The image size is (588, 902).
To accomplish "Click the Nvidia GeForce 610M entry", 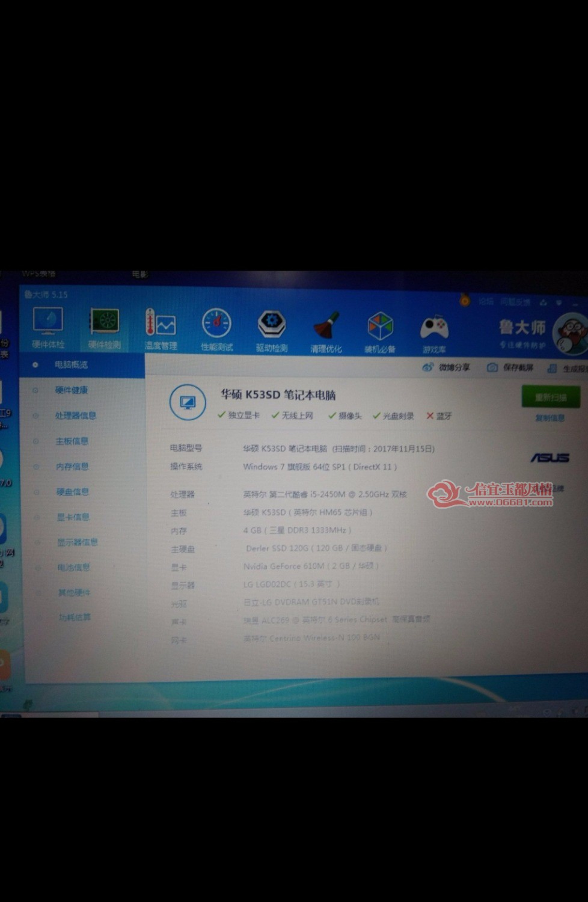I will pyautogui.click(x=311, y=566).
